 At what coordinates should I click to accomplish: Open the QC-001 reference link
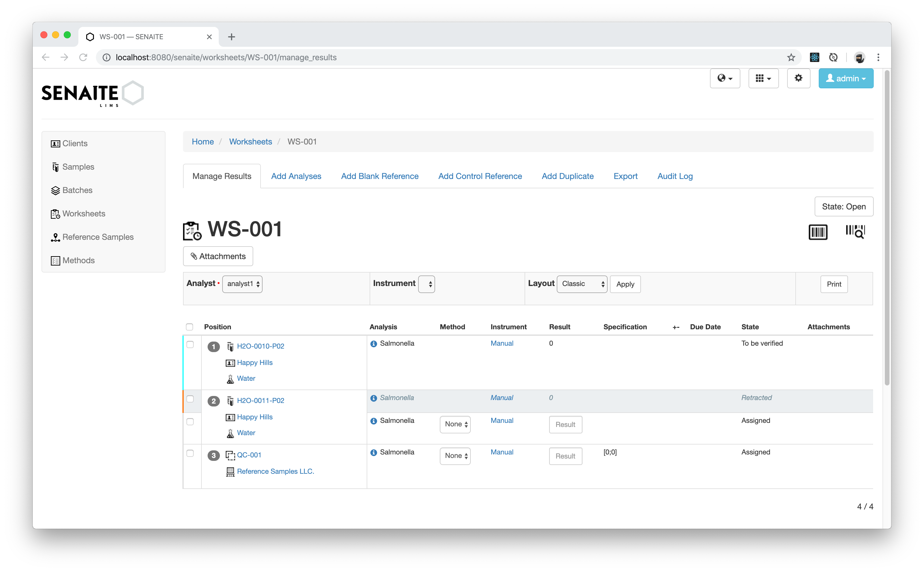(249, 455)
